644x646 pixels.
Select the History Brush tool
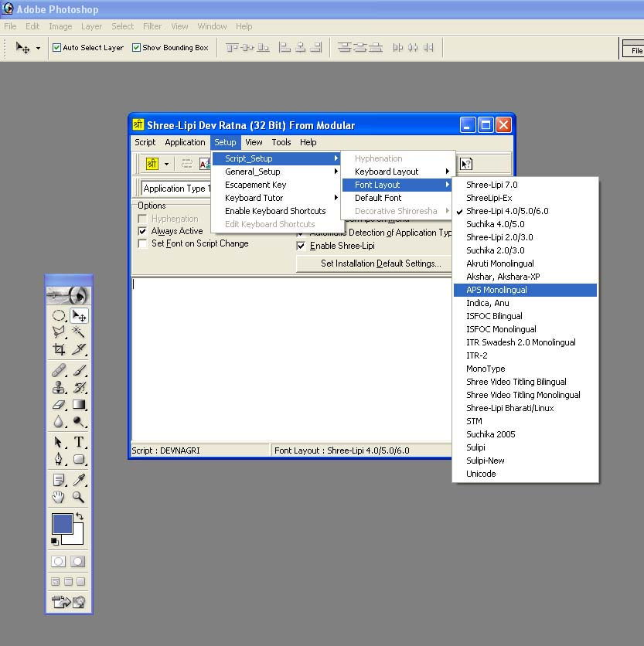point(79,387)
